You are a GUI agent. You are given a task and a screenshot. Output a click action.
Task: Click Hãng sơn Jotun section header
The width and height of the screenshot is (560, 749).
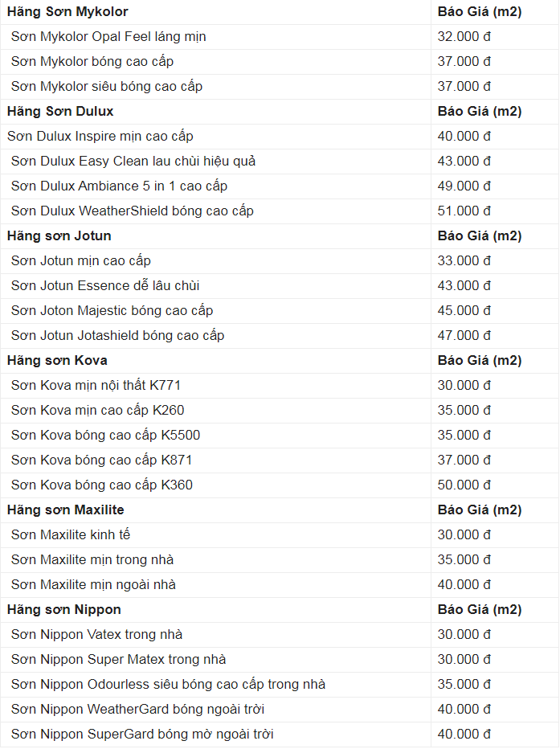point(59,236)
